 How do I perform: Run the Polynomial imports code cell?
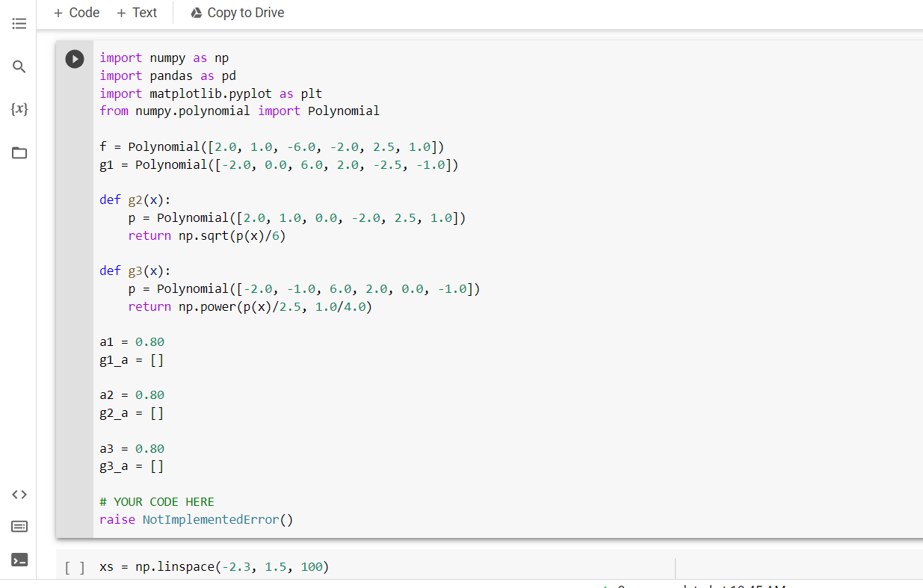pos(74,58)
